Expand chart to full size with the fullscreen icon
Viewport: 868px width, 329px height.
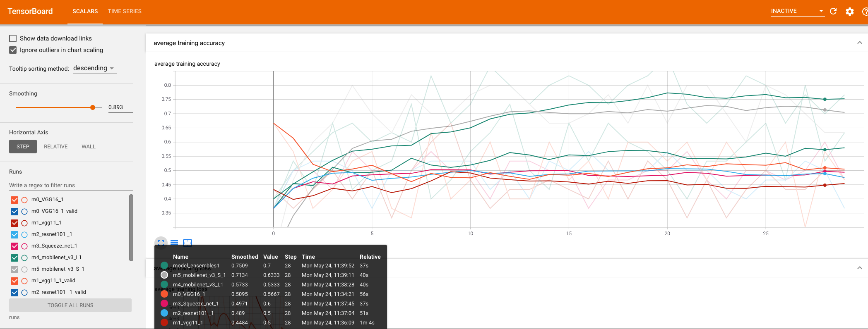(161, 243)
